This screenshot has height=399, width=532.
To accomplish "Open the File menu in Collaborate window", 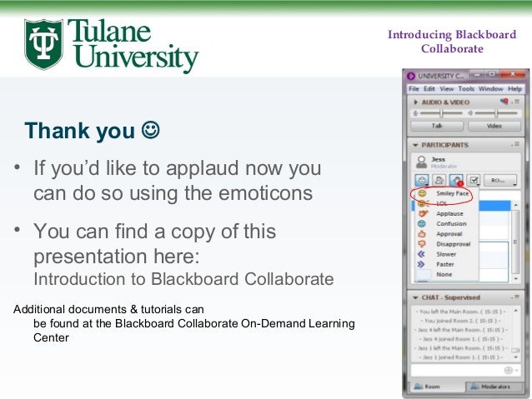I will pyautogui.click(x=414, y=89).
